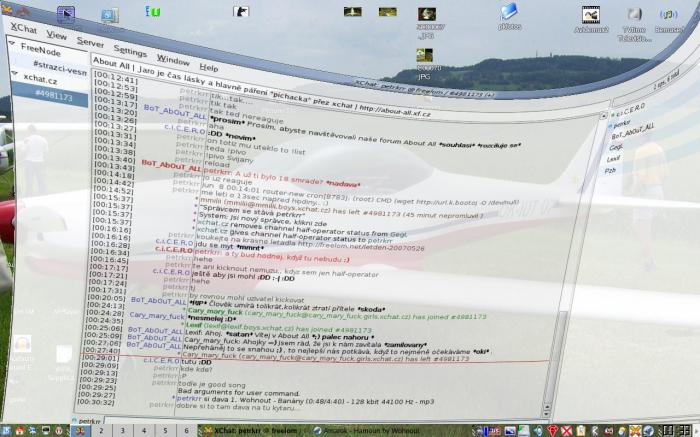Viewport: 700px width, 437px height.
Task: Open the photos folder on desktop
Action: pos(509,17)
